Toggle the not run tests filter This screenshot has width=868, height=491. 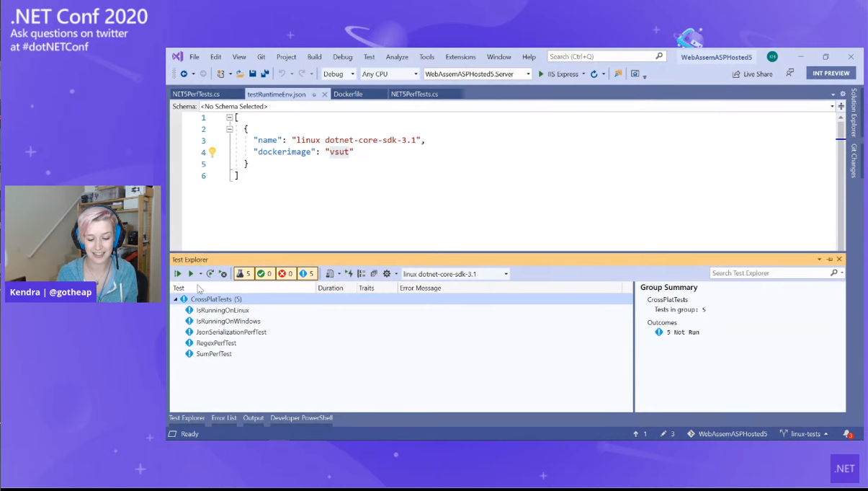coord(307,274)
